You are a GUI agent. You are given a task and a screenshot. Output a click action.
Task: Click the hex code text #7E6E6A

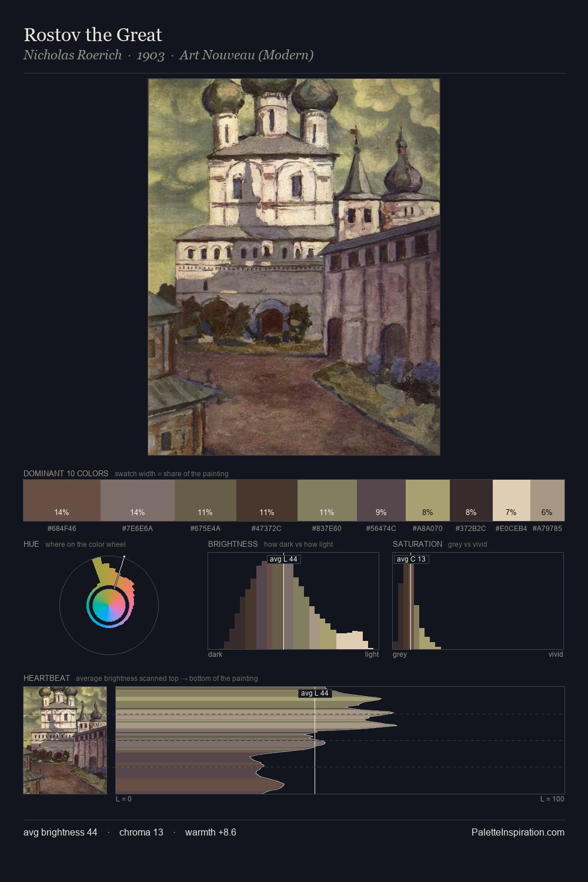(x=138, y=529)
